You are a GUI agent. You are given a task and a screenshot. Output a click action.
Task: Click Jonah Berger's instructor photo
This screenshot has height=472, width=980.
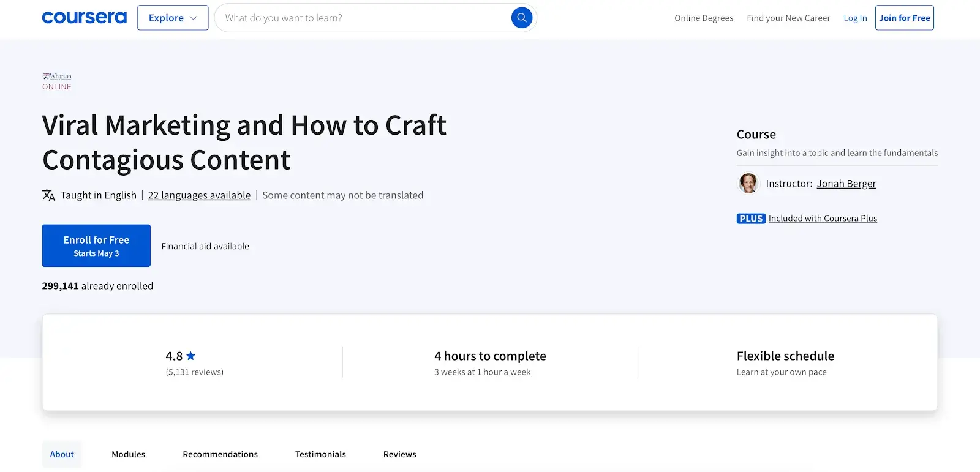click(748, 184)
